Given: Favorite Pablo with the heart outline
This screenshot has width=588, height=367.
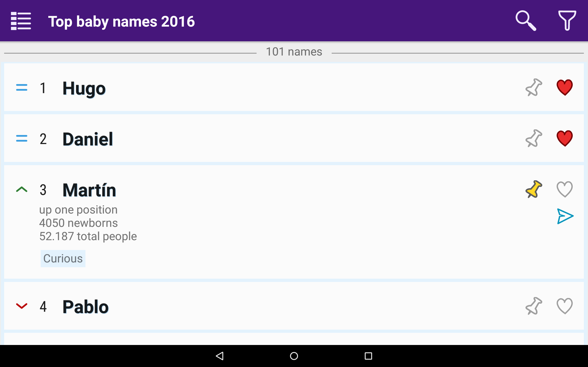Looking at the screenshot, I should (564, 306).
